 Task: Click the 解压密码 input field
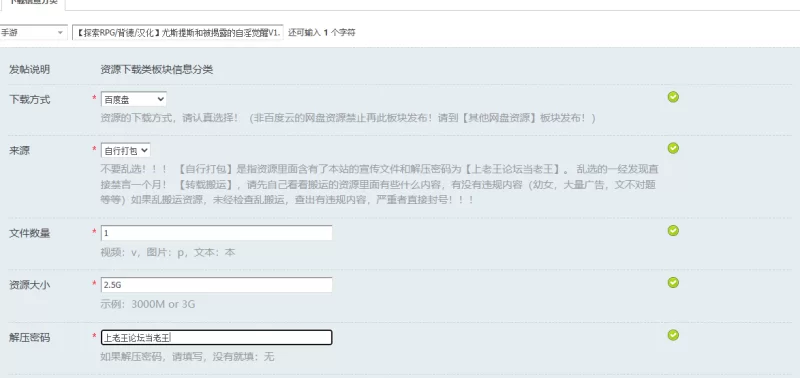pyautogui.click(x=217, y=337)
